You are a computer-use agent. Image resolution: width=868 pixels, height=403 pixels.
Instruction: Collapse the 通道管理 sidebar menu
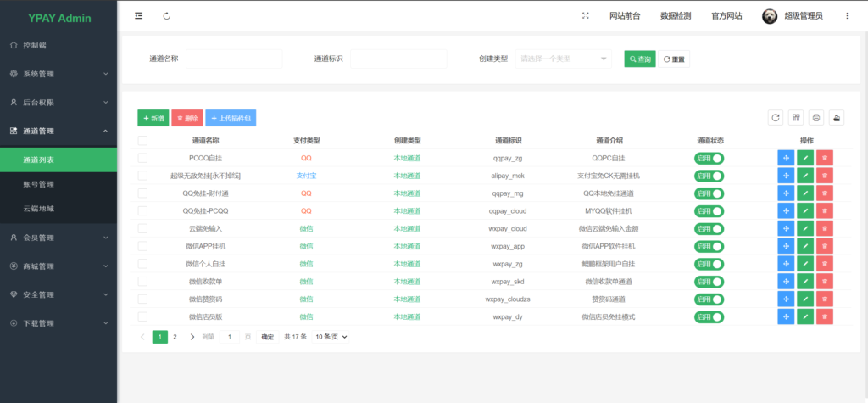click(x=58, y=131)
